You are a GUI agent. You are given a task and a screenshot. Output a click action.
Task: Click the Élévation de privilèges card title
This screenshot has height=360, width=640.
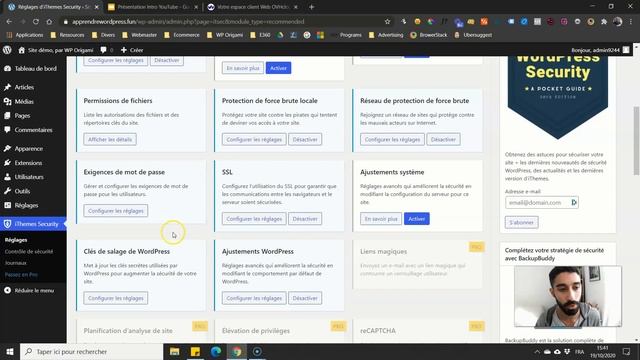256,331
